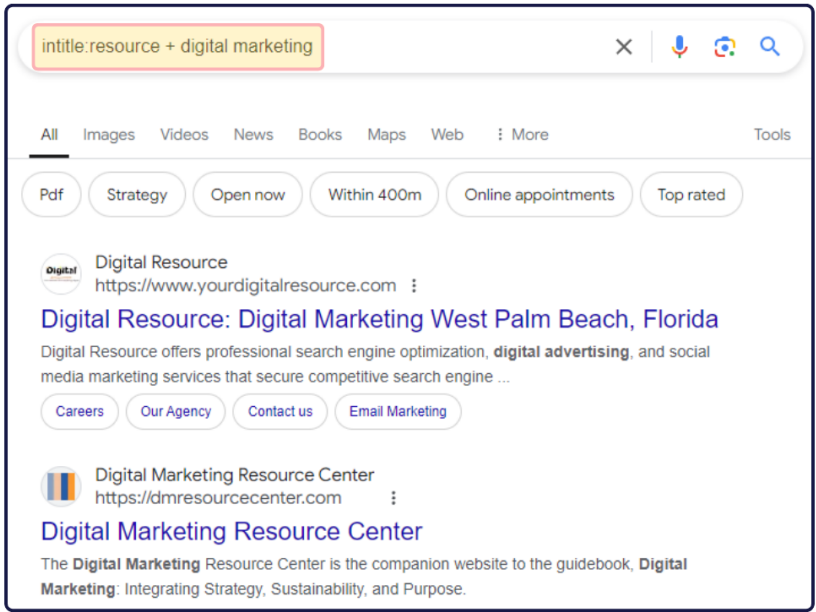Open options menu for yourdigitalresource.com result
Viewport: 816px width, 612px height.
click(x=414, y=286)
